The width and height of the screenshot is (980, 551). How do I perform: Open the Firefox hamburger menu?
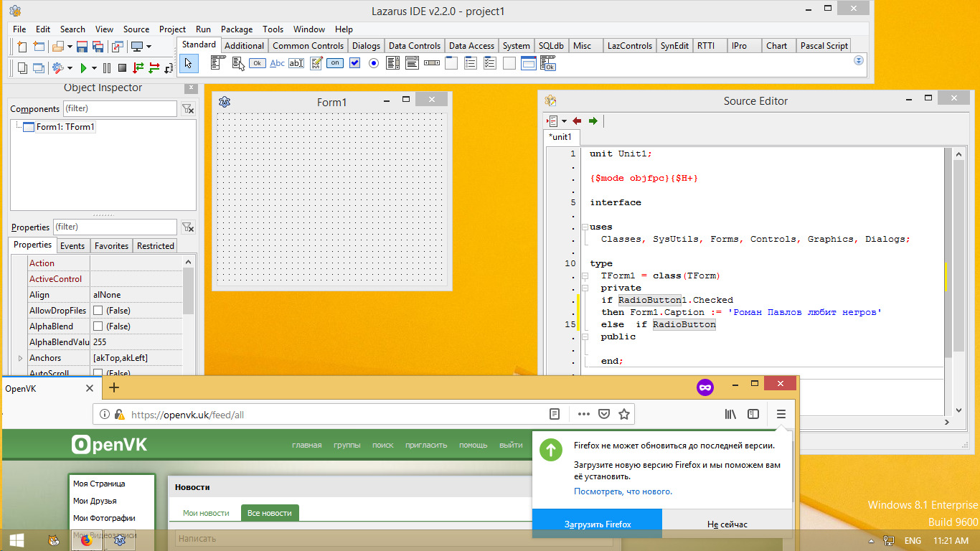point(781,414)
